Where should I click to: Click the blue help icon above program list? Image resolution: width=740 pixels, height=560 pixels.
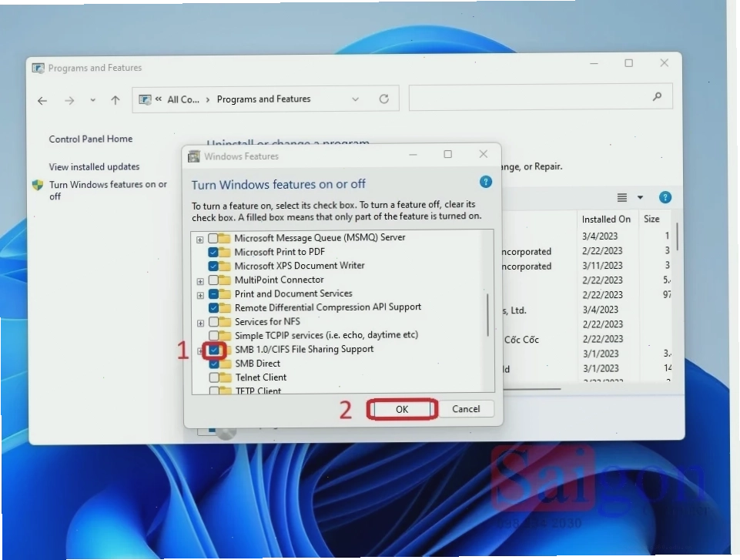pos(665,197)
